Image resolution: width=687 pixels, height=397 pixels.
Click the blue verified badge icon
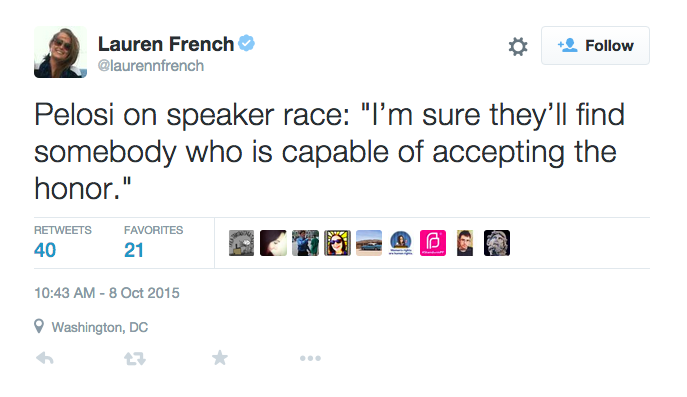tap(247, 43)
